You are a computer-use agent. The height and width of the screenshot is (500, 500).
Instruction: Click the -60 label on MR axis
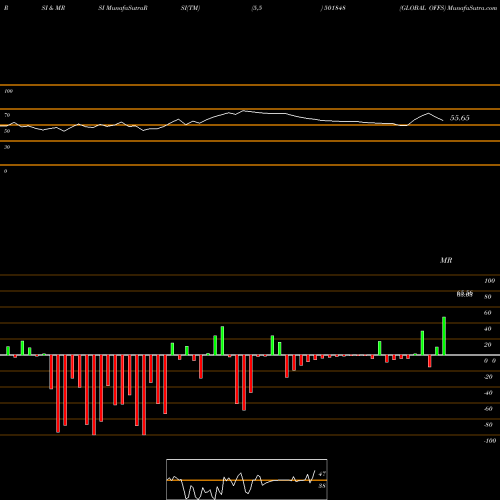pos(488,409)
